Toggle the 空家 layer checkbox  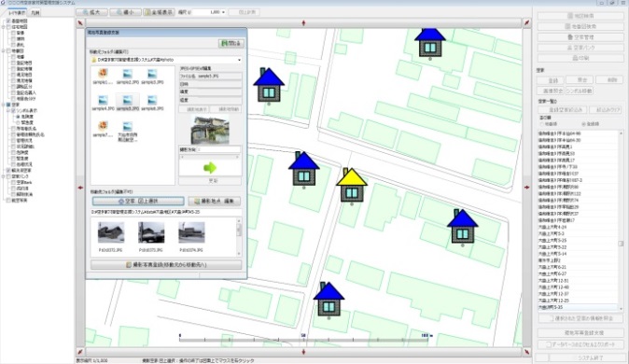pos(8,105)
